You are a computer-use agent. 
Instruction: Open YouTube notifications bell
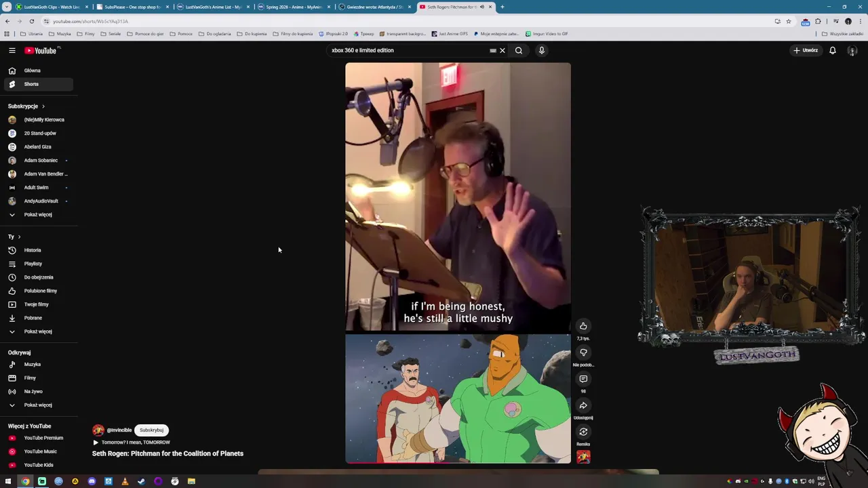click(x=833, y=50)
